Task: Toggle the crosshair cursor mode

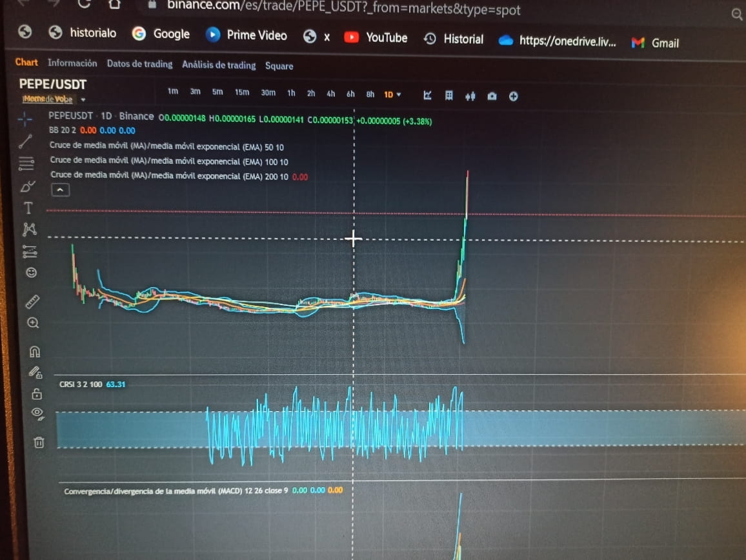Action: pos(25,119)
